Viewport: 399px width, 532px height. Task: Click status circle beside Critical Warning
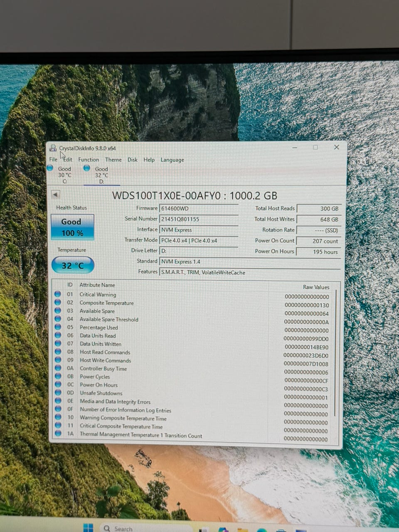(58, 294)
